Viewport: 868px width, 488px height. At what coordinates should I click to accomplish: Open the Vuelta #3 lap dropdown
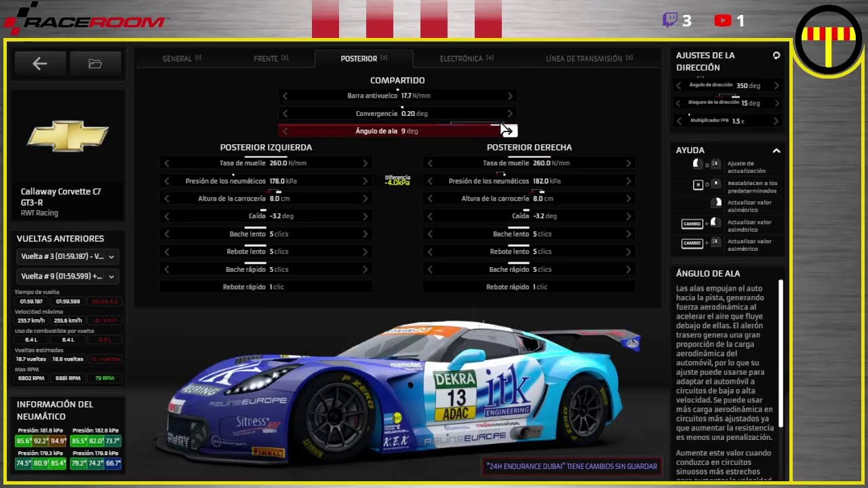pos(68,257)
